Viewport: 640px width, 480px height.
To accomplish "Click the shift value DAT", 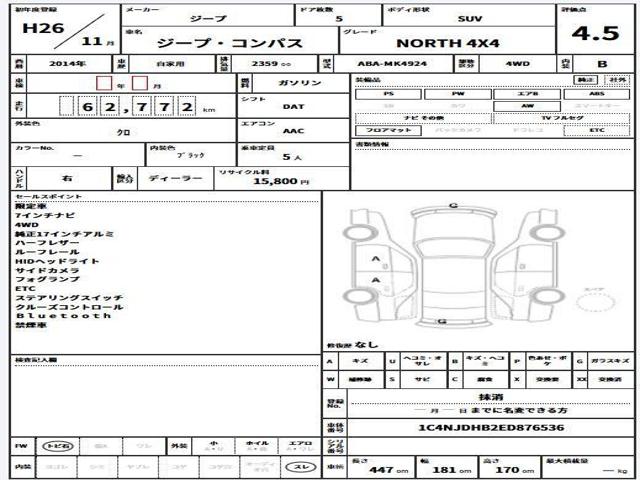I will pyautogui.click(x=293, y=107).
